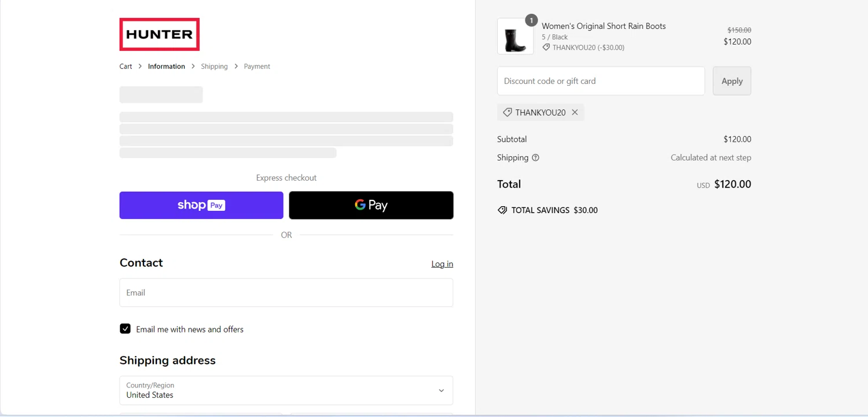Click the TOTAL SAVINGS $30.00 text
This screenshot has width=868, height=417.
pyautogui.click(x=554, y=210)
